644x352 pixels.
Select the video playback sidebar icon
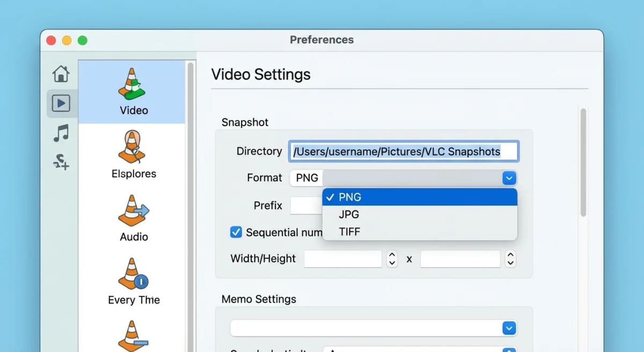[x=61, y=103]
